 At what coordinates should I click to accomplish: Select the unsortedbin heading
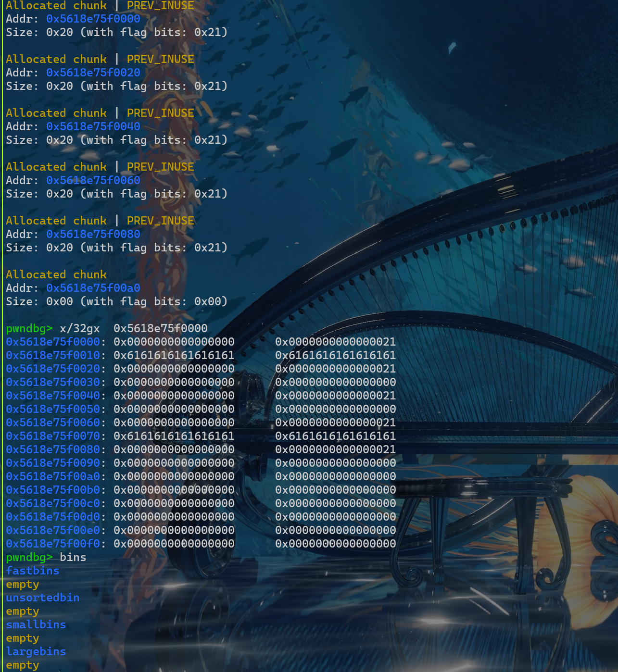click(x=42, y=598)
